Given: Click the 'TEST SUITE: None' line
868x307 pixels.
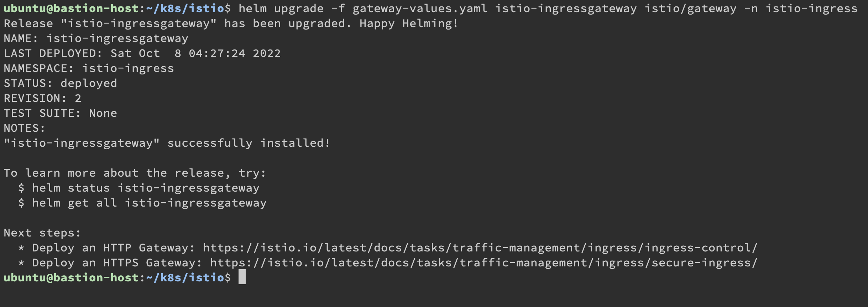Looking at the screenshot, I should pos(61,113).
